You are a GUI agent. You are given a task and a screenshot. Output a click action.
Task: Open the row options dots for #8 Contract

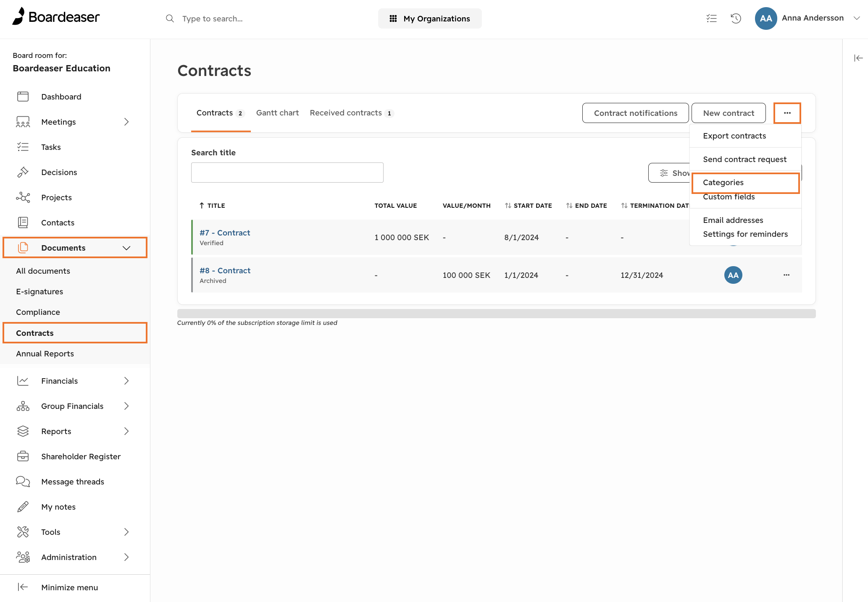(x=786, y=275)
